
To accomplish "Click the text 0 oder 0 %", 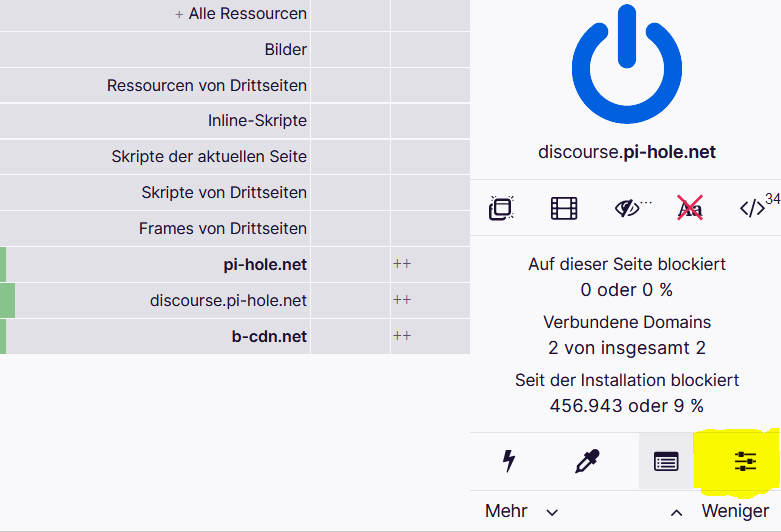I will click(627, 290).
